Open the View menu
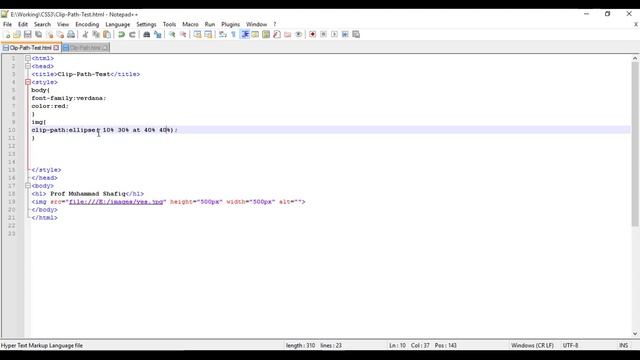The height and width of the screenshot is (360, 640). (x=63, y=24)
